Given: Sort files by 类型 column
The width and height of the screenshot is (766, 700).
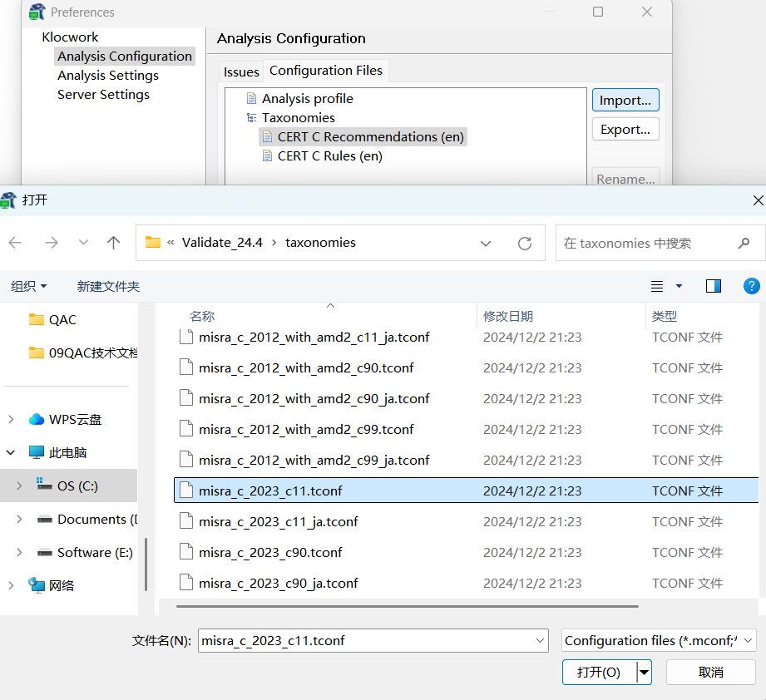Looking at the screenshot, I should click(665, 316).
